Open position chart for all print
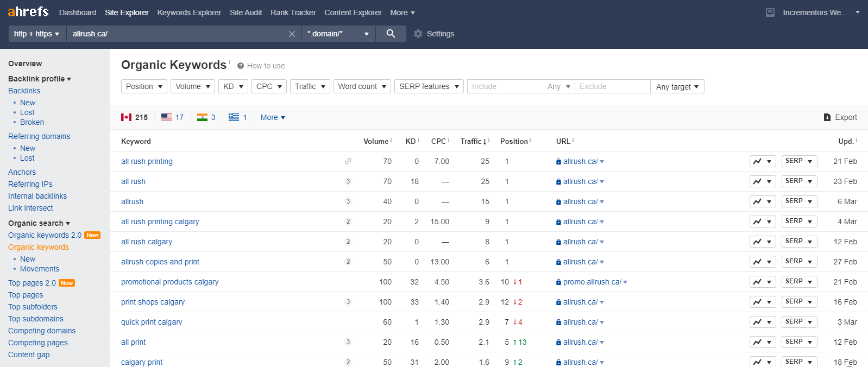 click(763, 342)
